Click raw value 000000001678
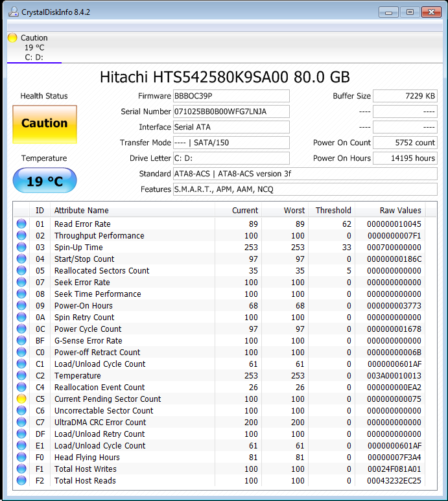This screenshot has width=448, height=501. pos(394,329)
